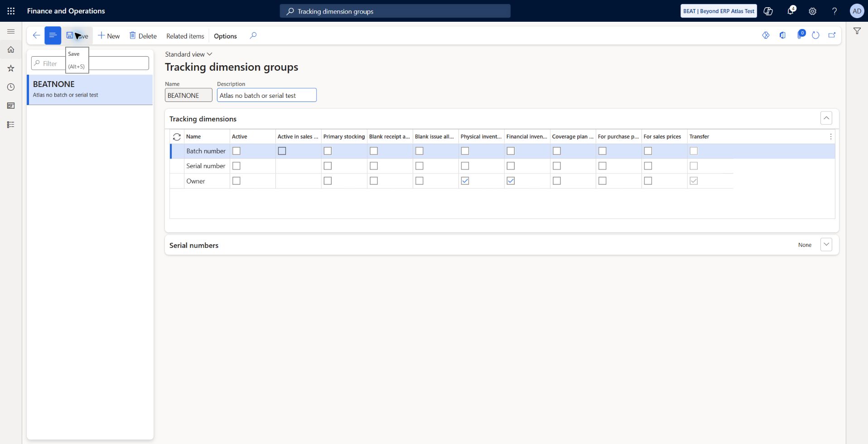Open Options menu tab

[x=225, y=36]
